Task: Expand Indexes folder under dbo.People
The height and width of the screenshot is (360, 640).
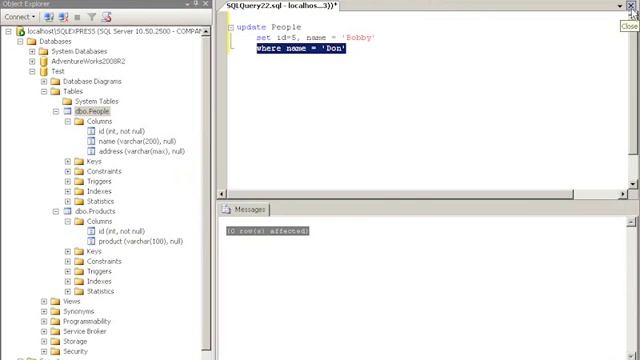Action: tap(68, 191)
